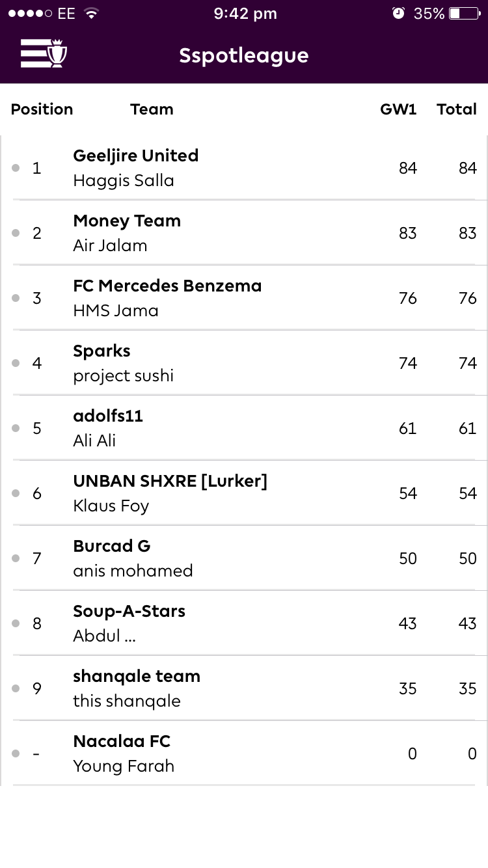Tap the grey dot beside position 1

(x=16, y=168)
